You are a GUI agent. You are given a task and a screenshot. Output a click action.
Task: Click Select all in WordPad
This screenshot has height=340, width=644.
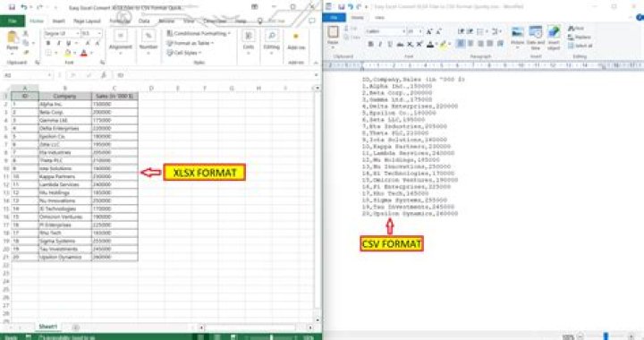[x=580, y=46]
